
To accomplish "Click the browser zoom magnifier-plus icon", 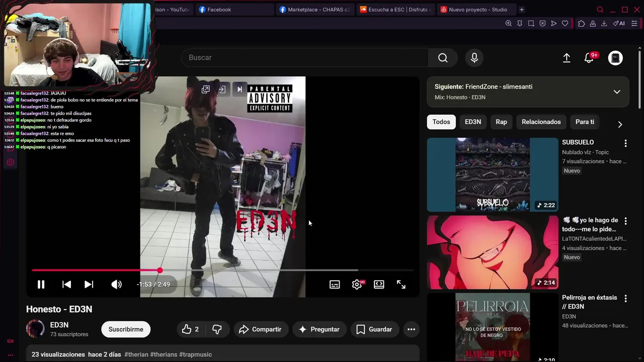I will pyautogui.click(x=508, y=24).
